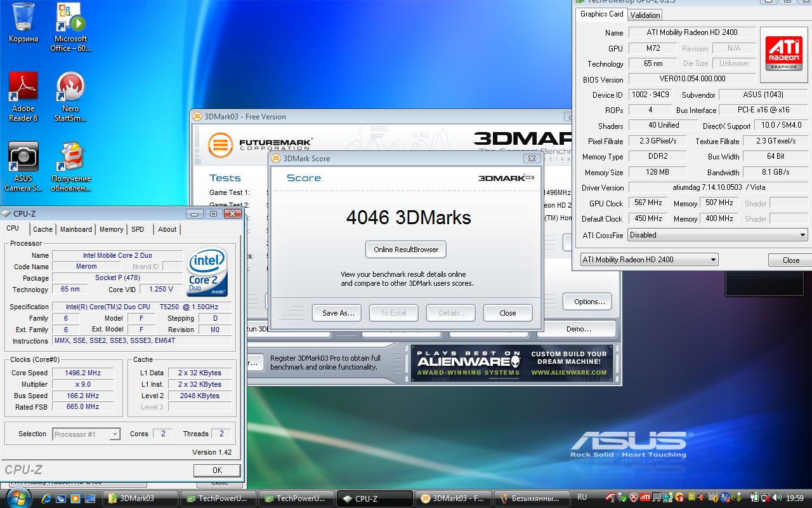Launch Adobe Reader 8 desktop shortcut
812x508 pixels.
23,97
